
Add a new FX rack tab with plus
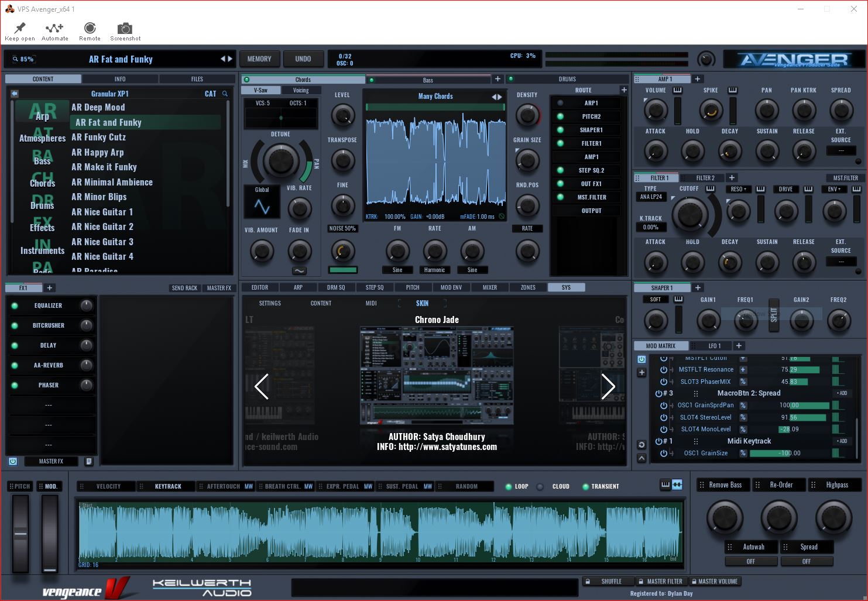(x=50, y=288)
